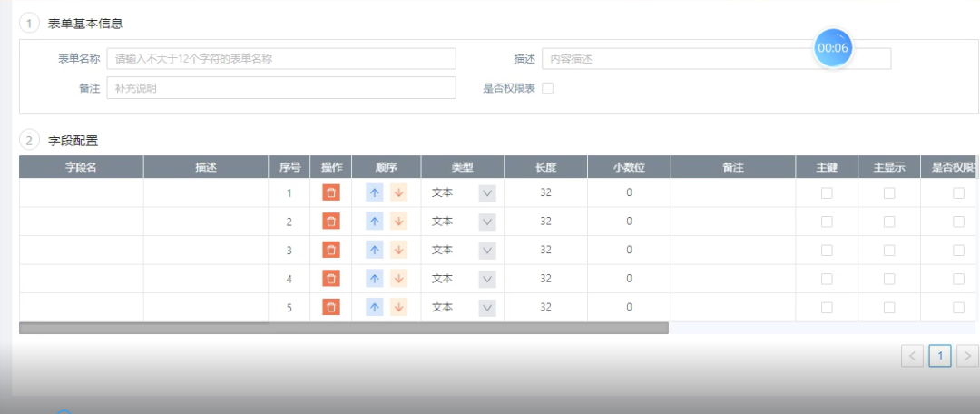Move row 4 down with orange arrow
Viewport: 980px width, 414px height.
(398, 279)
